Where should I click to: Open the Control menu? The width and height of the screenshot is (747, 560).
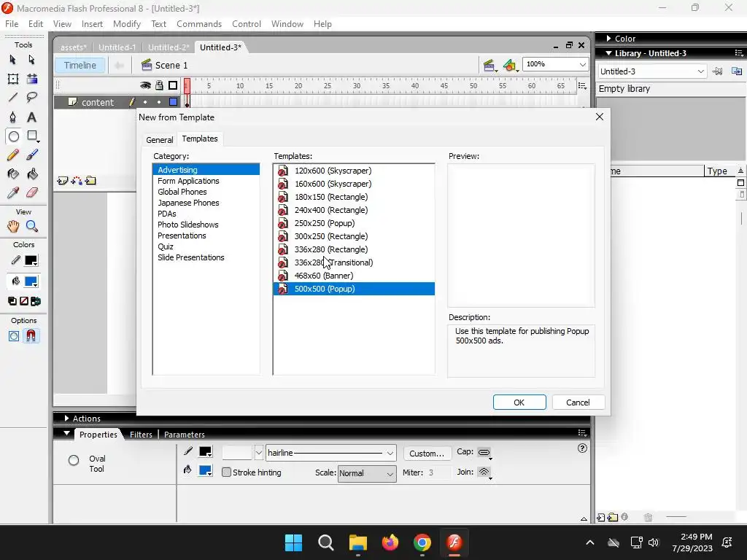[247, 24]
